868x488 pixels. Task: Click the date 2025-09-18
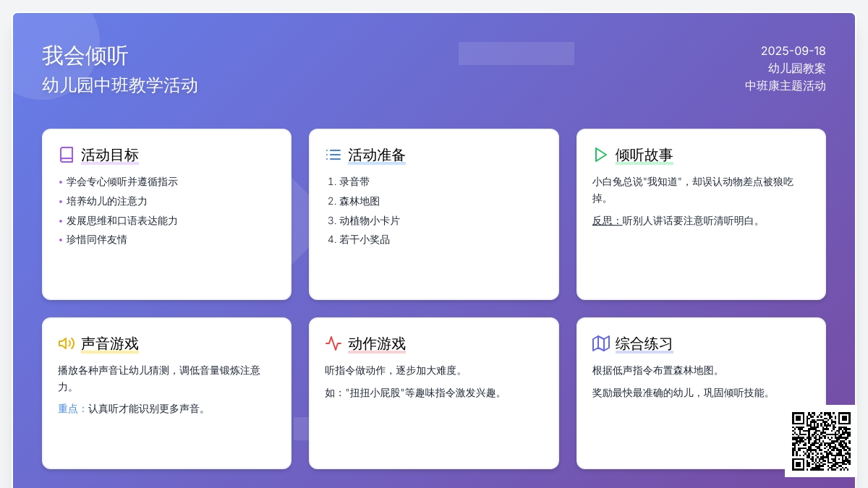click(x=793, y=51)
